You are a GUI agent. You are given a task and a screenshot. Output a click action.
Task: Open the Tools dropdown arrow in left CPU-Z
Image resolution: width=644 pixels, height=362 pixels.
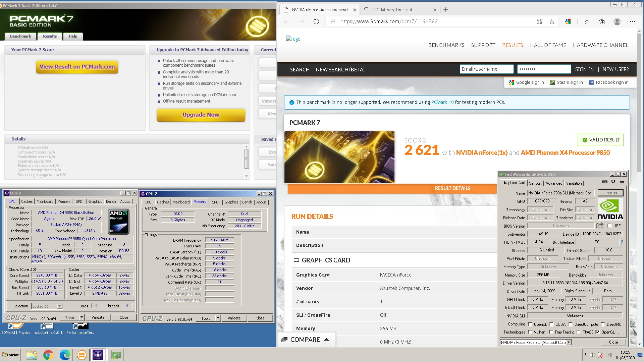pos(81,317)
